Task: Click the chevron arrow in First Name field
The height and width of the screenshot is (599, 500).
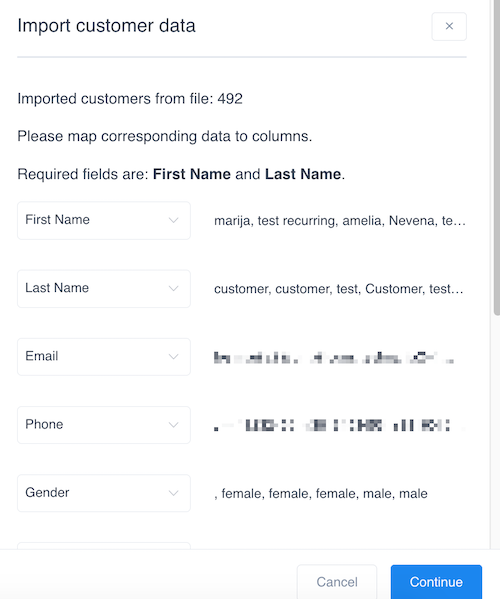Action: 173,220
